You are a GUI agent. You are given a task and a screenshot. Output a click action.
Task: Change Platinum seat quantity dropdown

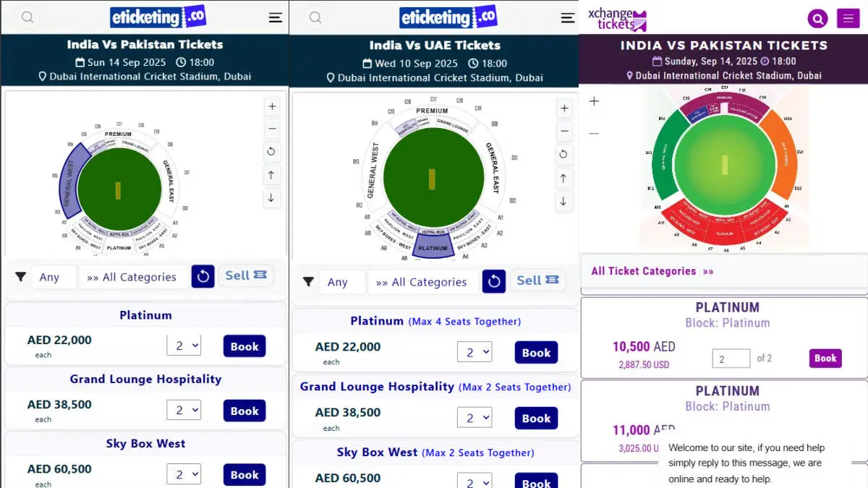coord(184,345)
